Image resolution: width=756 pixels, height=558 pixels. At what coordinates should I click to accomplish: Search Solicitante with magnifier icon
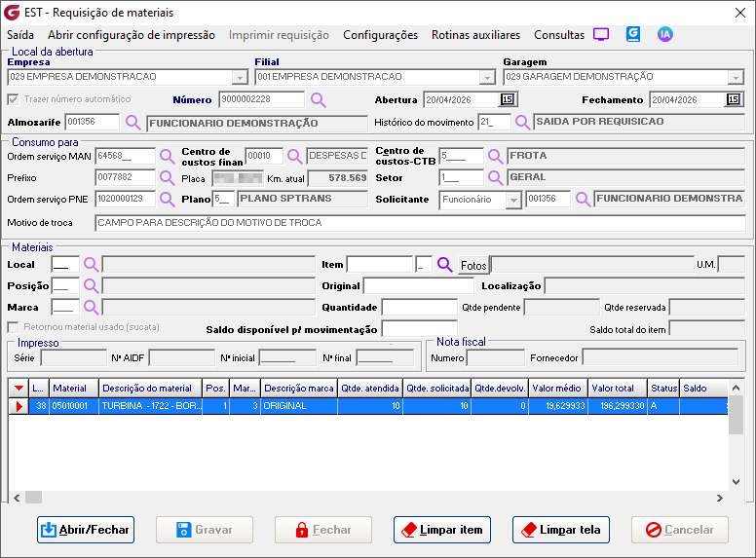(x=583, y=199)
